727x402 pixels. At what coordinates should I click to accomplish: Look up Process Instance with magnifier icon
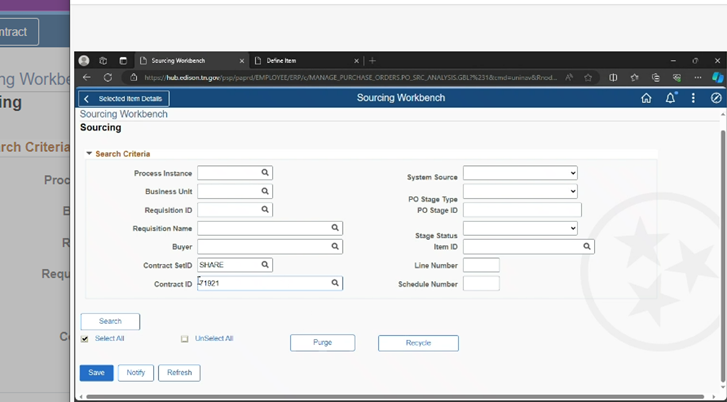[265, 172]
